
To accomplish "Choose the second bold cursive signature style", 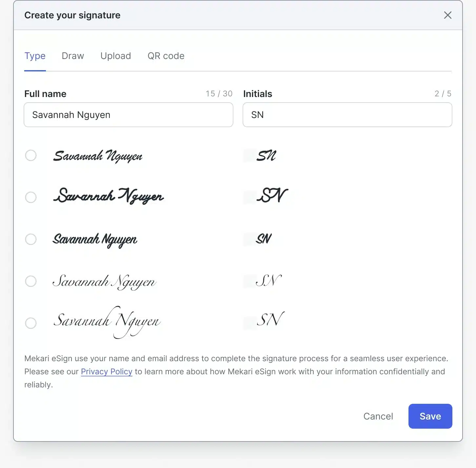I will pyautogui.click(x=31, y=197).
